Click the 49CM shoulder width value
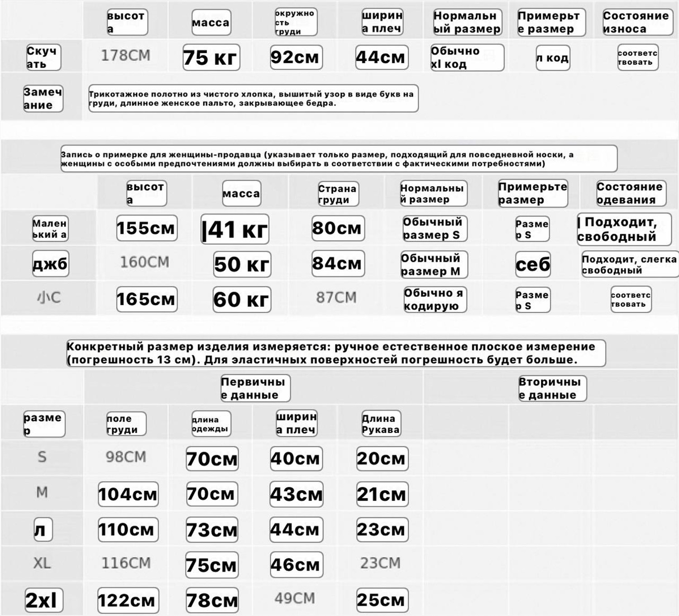This screenshot has height=616, width=679. coord(295,598)
